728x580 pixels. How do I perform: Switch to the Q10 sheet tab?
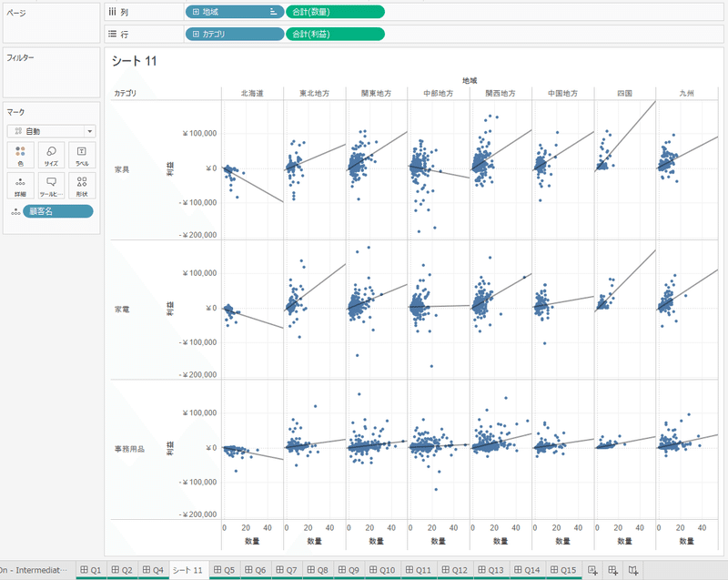coord(382,570)
